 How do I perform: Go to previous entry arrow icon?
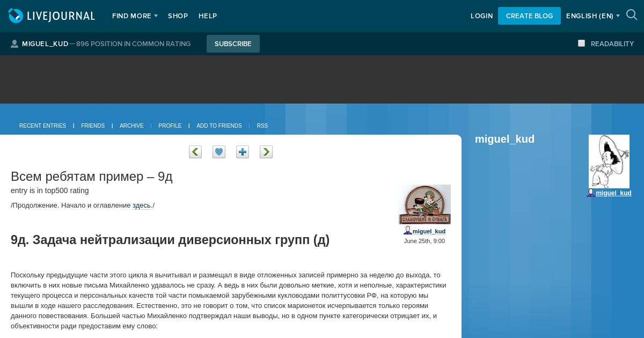[195, 152]
